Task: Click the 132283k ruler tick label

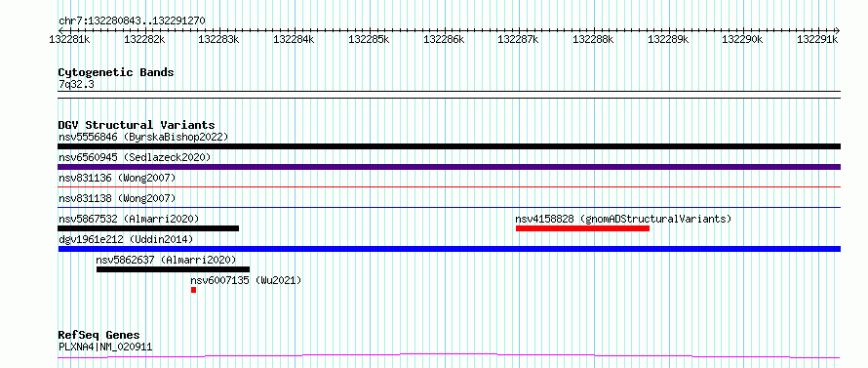Action: point(218,39)
